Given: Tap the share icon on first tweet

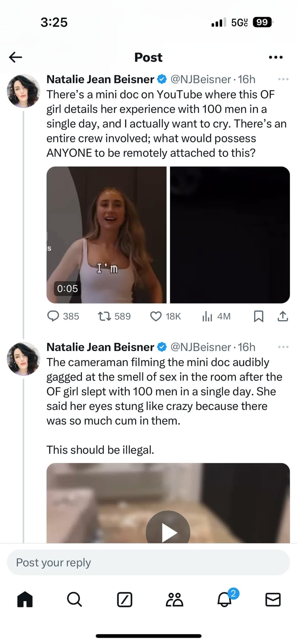Looking at the screenshot, I should tap(283, 316).
